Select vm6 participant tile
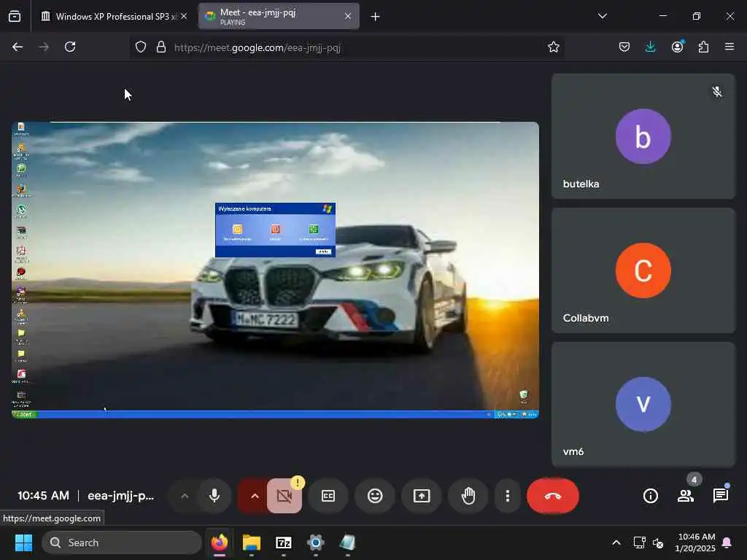The image size is (747, 560). tap(643, 404)
